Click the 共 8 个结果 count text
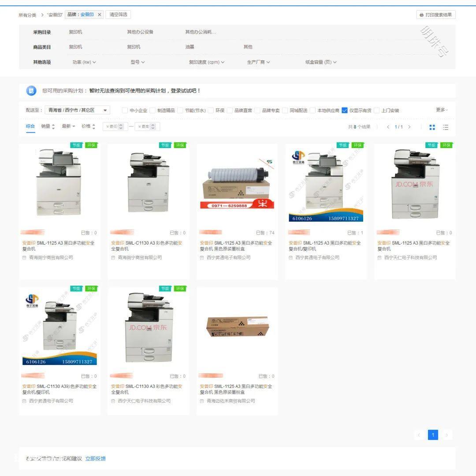This screenshot has height=476, width=476. 359,127
